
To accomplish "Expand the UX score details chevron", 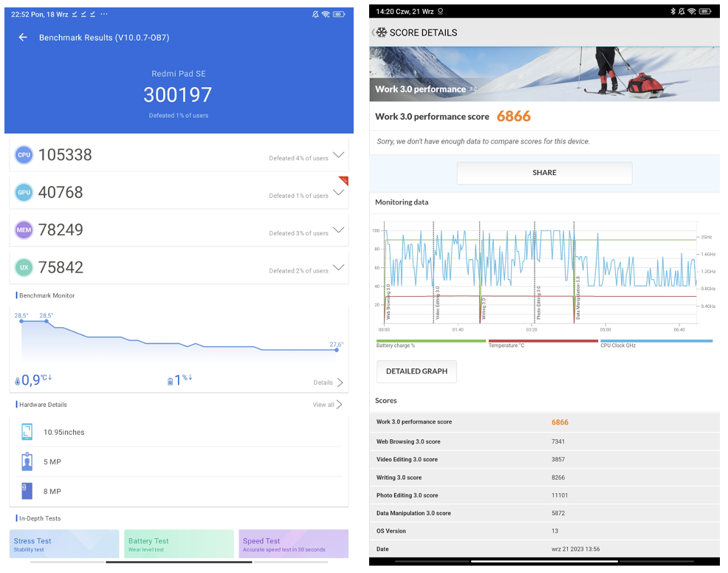I will [x=338, y=267].
